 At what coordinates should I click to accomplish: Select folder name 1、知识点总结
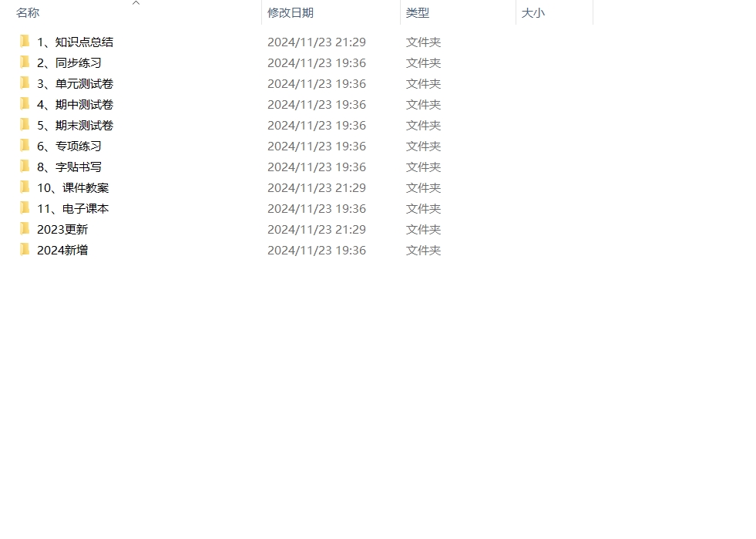(76, 42)
